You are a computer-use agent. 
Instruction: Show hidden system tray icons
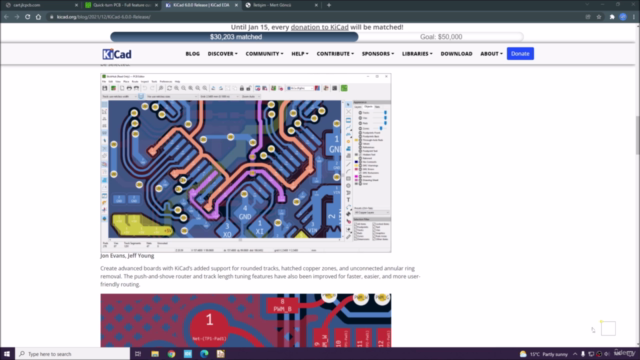click(x=575, y=354)
